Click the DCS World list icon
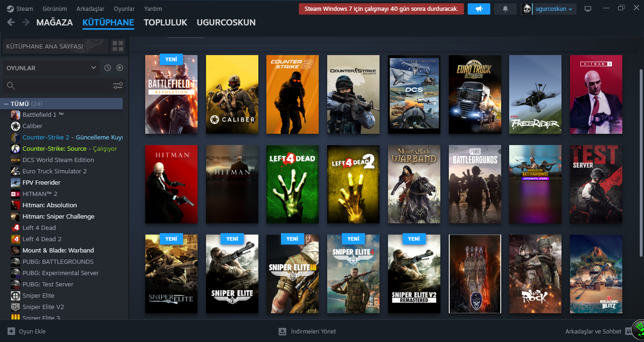Viewport: 644px width, 342px height. pyautogui.click(x=15, y=160)
